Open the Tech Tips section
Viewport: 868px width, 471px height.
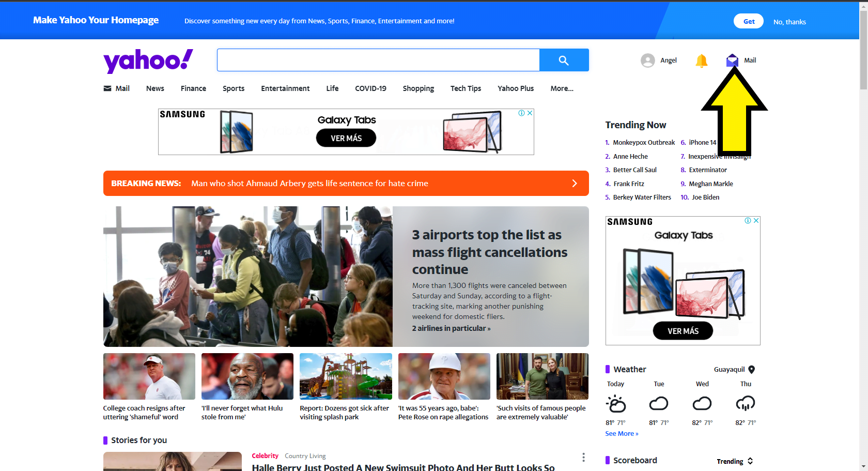(x=466, y=88)
